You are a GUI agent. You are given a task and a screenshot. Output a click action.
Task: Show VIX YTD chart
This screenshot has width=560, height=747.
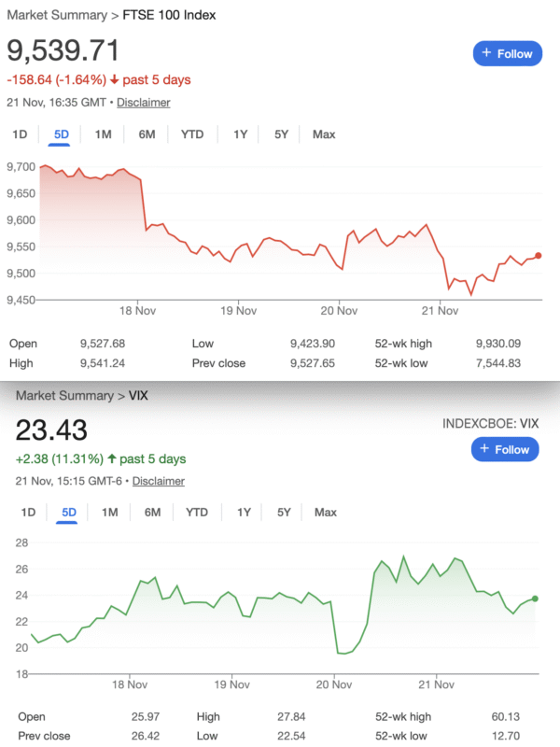click(197, 512)
